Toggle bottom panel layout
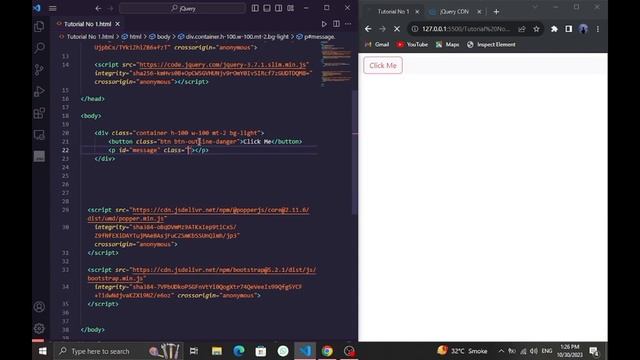The height and width of the screenshot is (360, 640). 267,8
